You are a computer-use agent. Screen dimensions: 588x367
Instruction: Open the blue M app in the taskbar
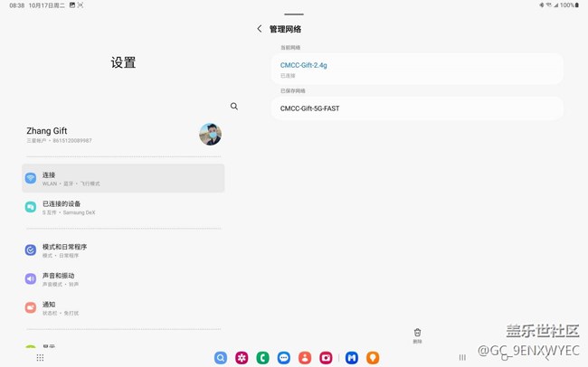click(351, 358)
